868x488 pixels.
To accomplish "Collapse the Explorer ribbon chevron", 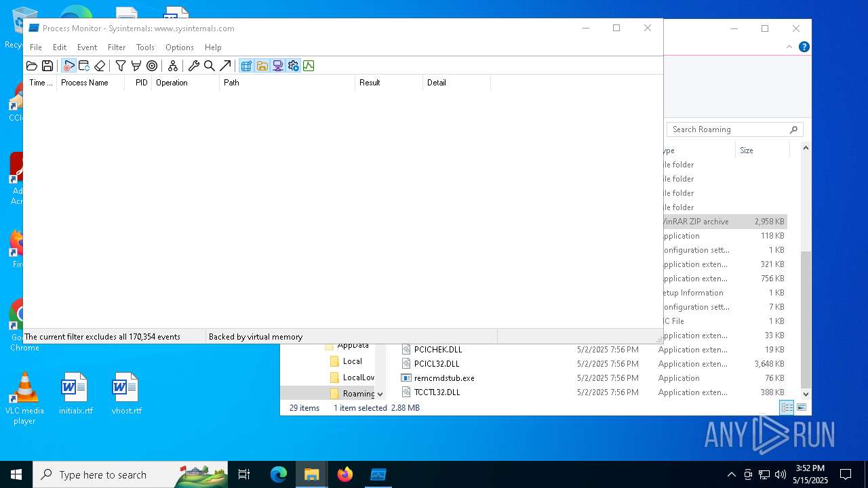I will coord(789,47).
